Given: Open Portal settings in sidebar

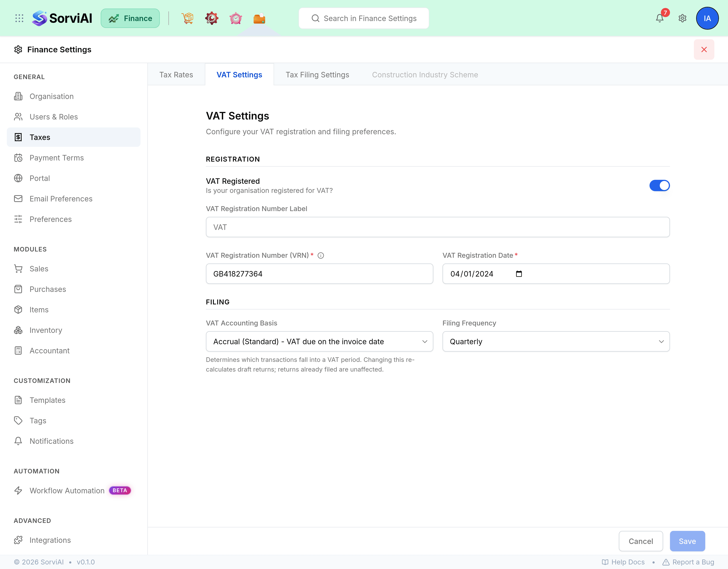Looking at the screenshot, I should click(74, 178).
